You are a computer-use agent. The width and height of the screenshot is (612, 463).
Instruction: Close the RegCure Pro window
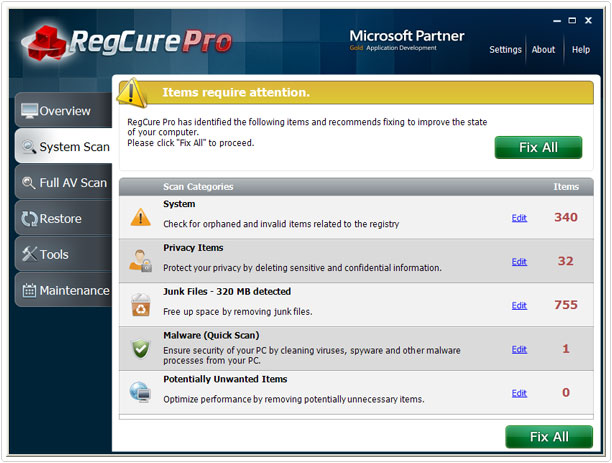(588, 20)
